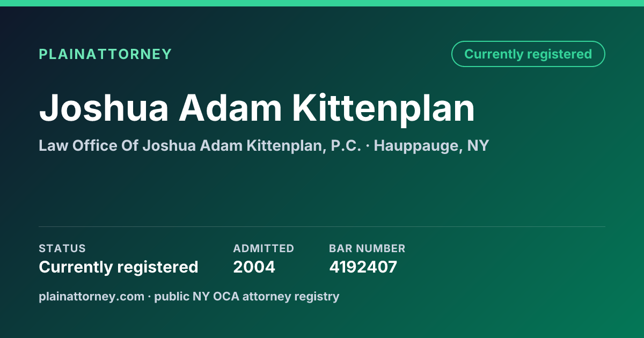Click the dot separator before Hauppauge
The width and height of the screenshot is (644, 338).
click(368, 146)
